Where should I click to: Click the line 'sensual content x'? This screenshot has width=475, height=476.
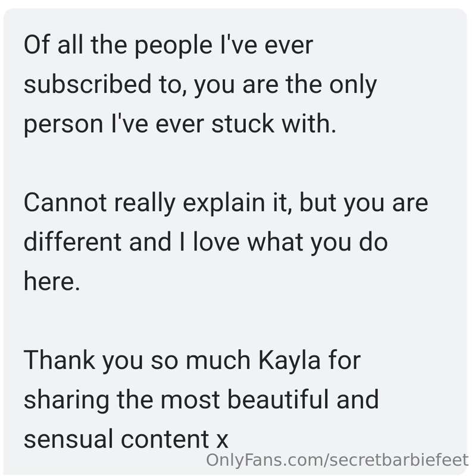(126, 439)
